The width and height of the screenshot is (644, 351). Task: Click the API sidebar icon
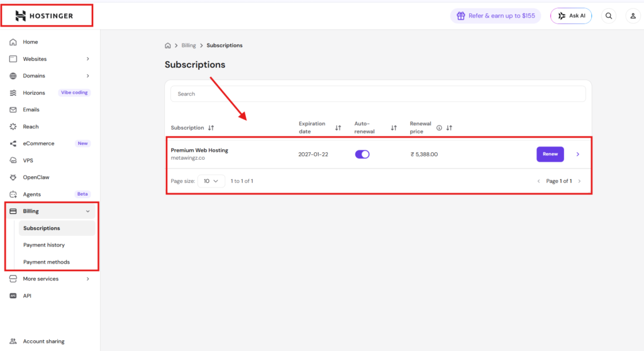pyautogui.click(x=13, y=296)
